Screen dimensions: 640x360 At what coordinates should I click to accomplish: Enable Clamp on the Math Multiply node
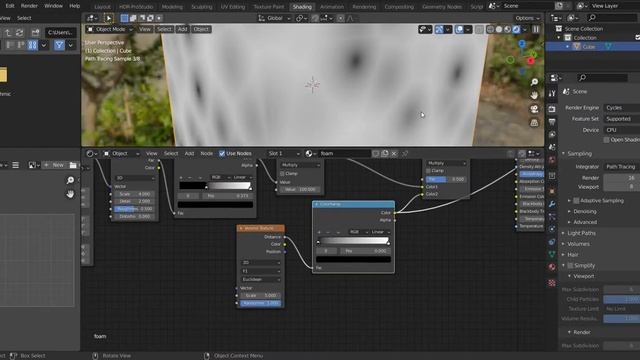(282, 173)
